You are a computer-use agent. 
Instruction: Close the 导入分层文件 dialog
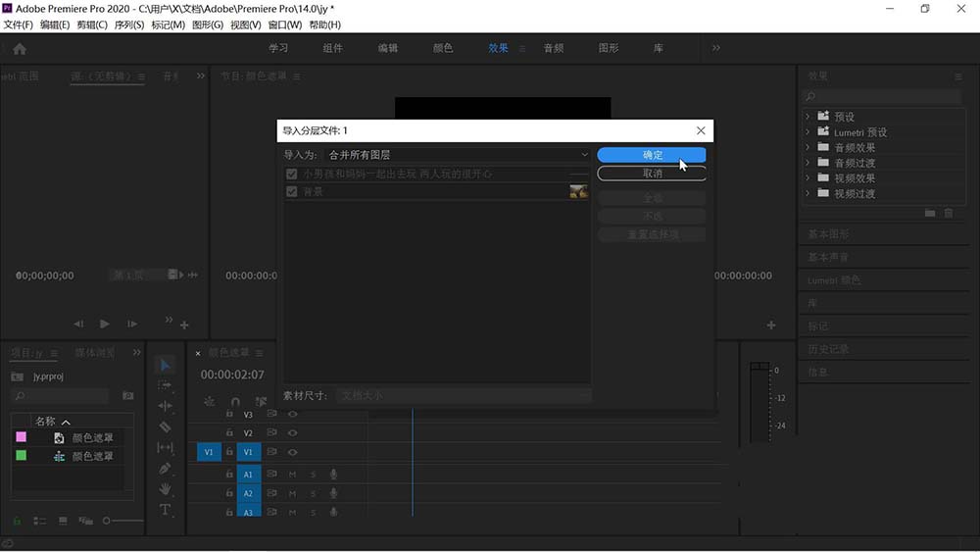tap(701, 130)
